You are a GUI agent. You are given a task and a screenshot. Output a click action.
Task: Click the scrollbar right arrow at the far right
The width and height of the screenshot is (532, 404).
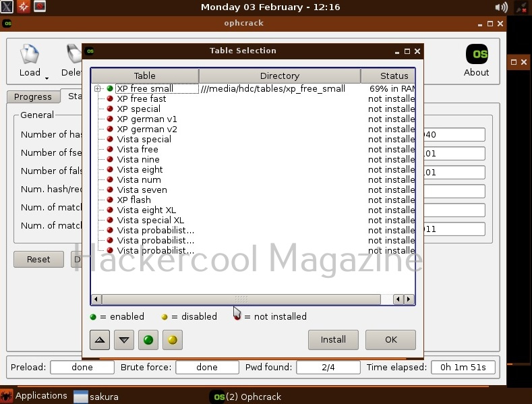click(409, 299)
